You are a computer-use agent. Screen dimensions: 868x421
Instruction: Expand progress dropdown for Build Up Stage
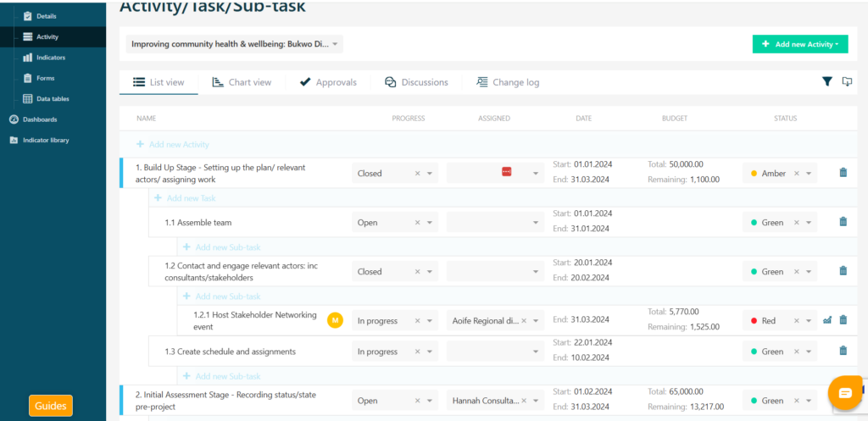point(431,174)
